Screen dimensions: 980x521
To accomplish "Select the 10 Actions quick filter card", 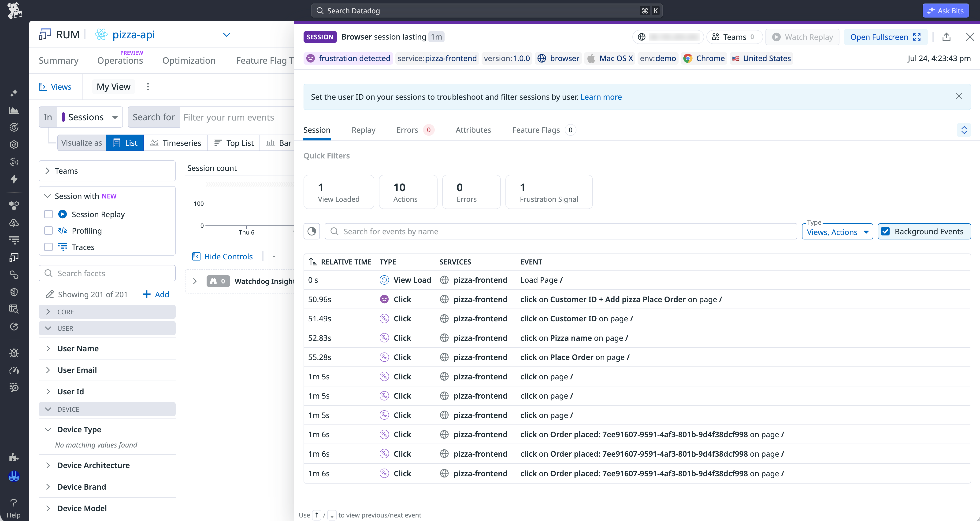I will (408, 192).
